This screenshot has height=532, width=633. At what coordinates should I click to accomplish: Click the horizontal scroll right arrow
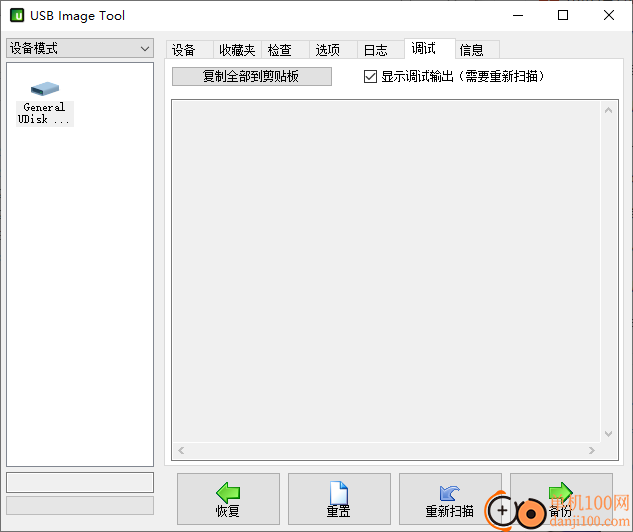coord(592,450)
